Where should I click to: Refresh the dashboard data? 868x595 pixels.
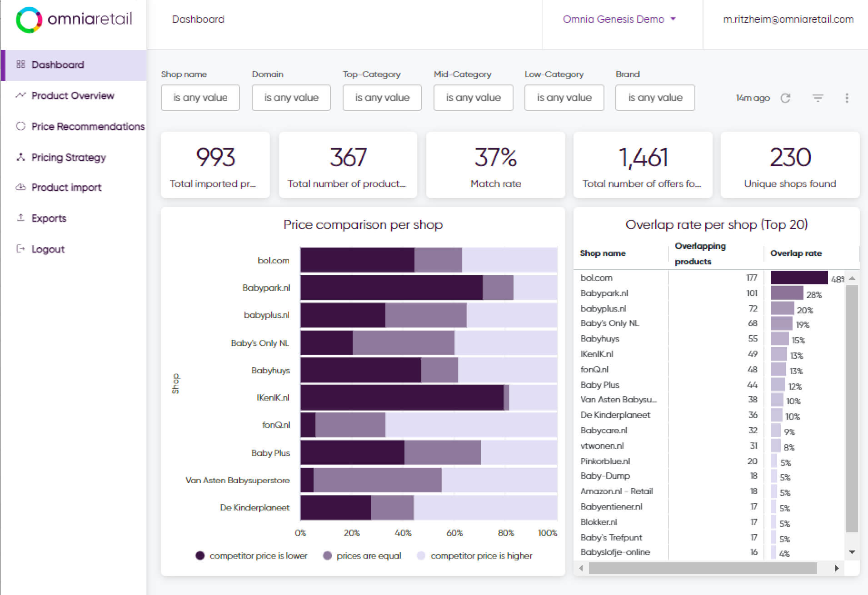click(785, 98)
